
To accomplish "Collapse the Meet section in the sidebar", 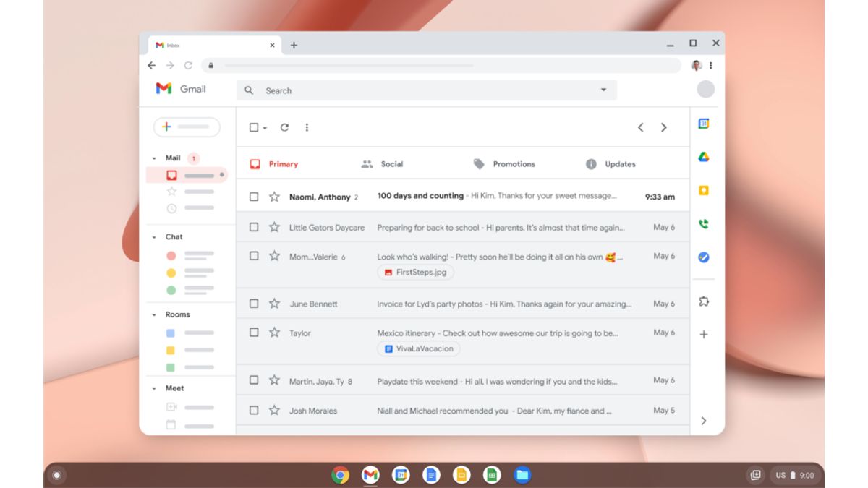I will (x=154, y=389).
